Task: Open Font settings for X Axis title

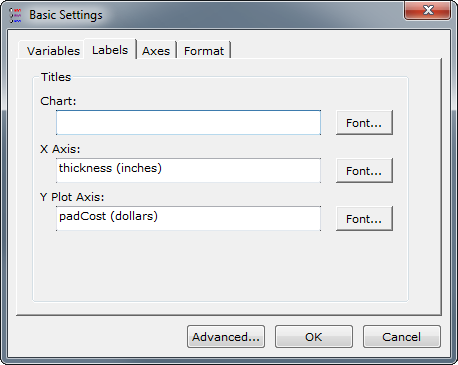Action: (364, 171)
